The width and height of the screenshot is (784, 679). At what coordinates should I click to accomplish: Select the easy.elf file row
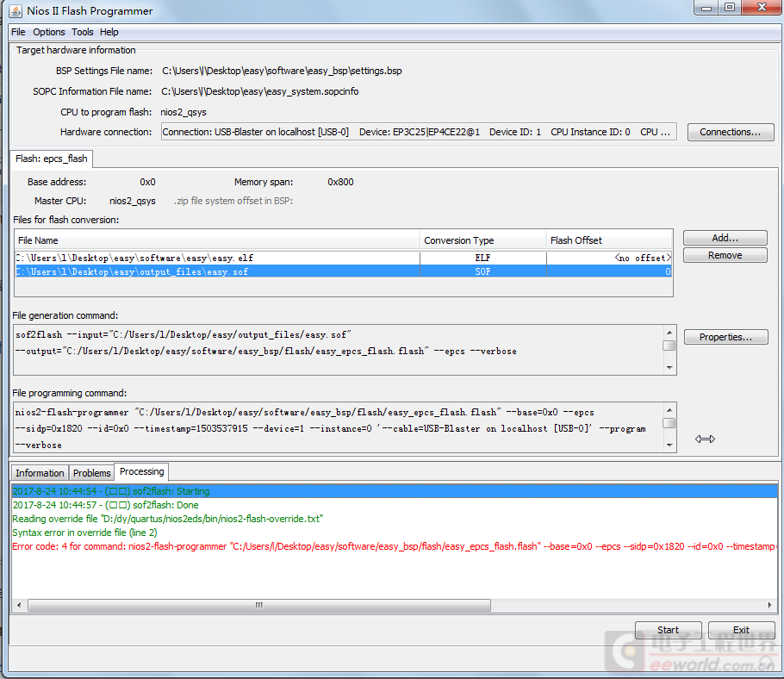click(343, 258)
